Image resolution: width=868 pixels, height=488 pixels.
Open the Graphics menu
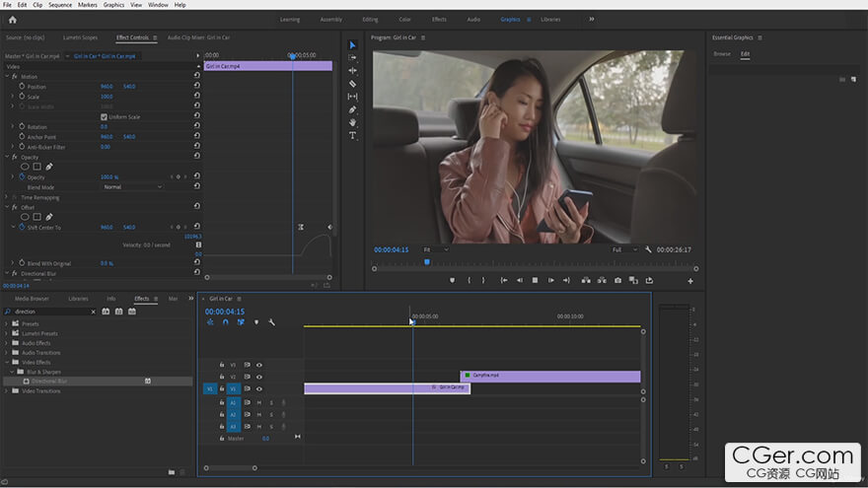click(x=113, y=4)
